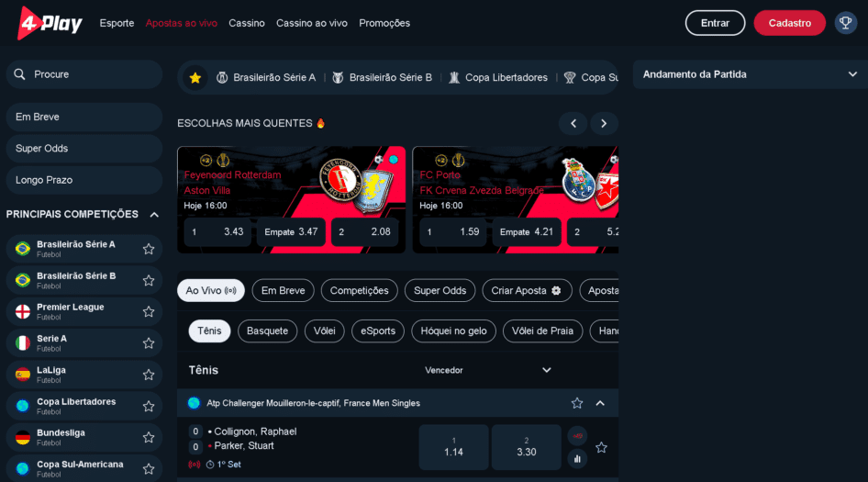
Task: Click the FC Porto crest
Action: point(578,180)
